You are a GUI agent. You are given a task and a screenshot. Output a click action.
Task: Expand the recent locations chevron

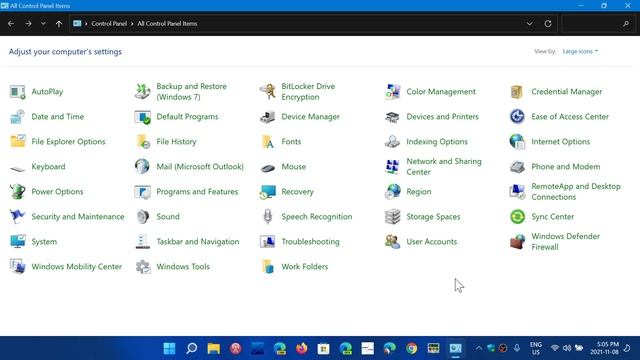click(x=43, y=24)
